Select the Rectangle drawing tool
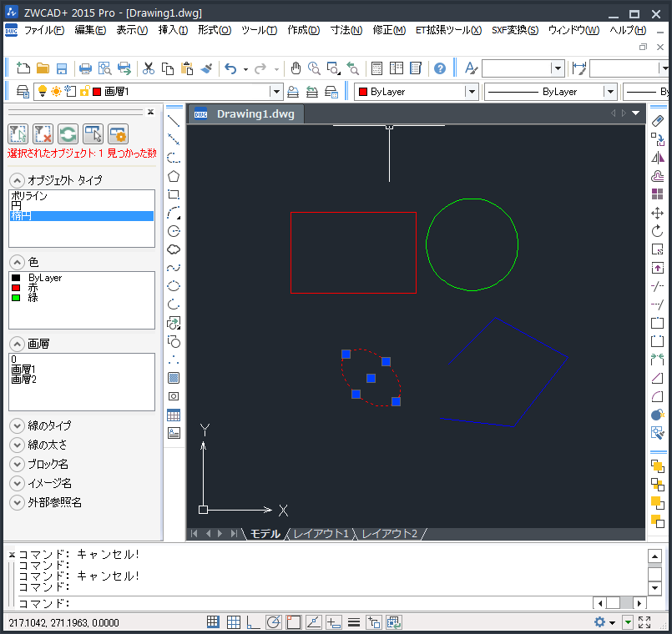Image resolution: width=672 pixels, height=634 pixels. pyautogui.click(x=174, y=194)
